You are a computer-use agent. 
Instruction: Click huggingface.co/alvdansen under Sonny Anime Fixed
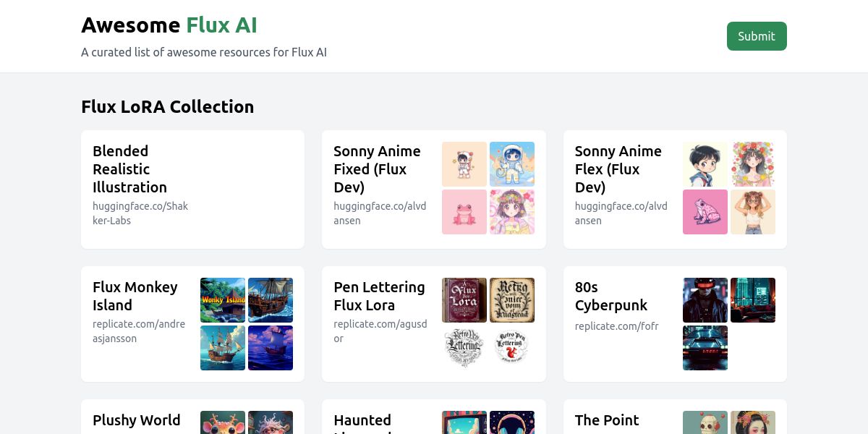pos(380,213)
